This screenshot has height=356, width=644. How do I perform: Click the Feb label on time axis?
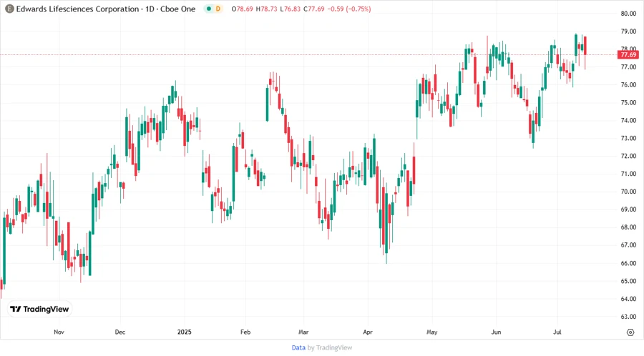[245, 332]
